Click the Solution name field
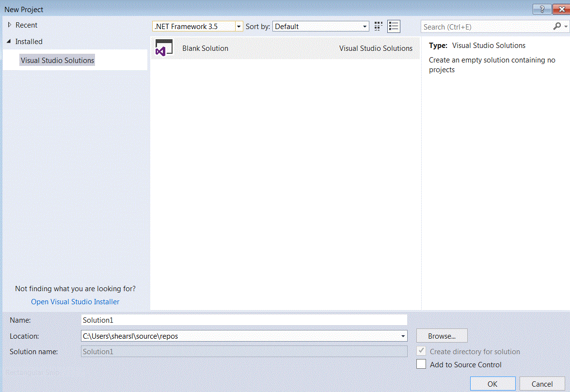Image resolution: width=570 pixels, height=392 pixels. (x=244, y=352)
